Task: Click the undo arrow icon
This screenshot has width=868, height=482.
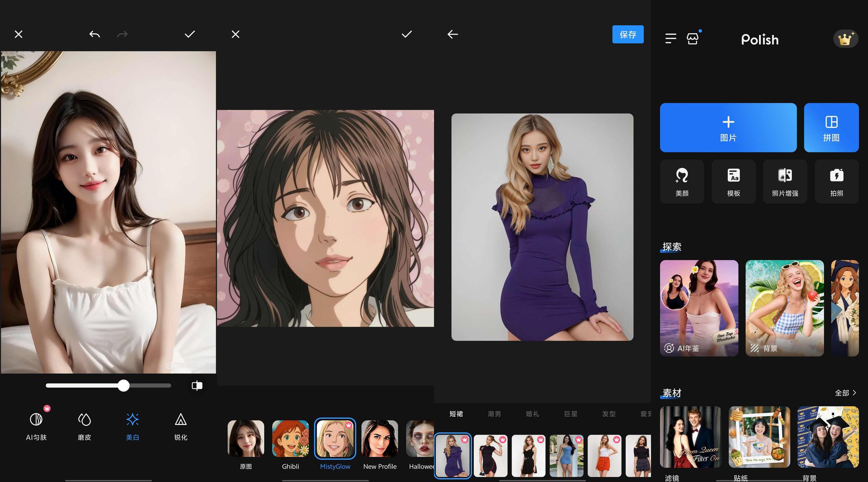Action: (x=94, y=35)
